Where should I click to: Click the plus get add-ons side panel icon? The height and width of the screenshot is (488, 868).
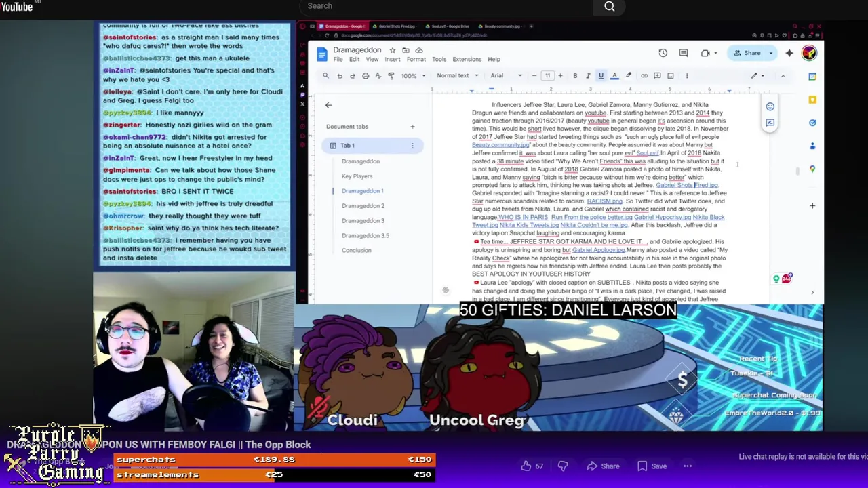[812, 205]
